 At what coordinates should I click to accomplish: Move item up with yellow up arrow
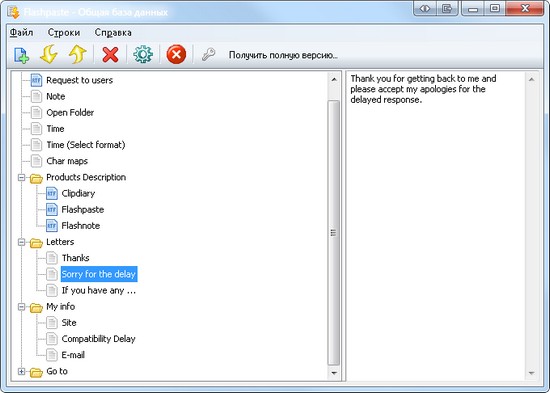click(x=77, y=54)
